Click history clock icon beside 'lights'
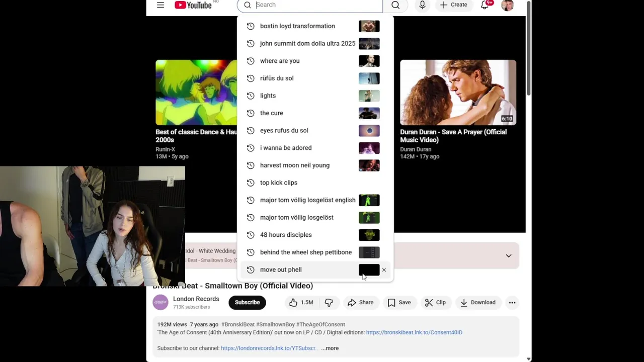 (251, 96)
